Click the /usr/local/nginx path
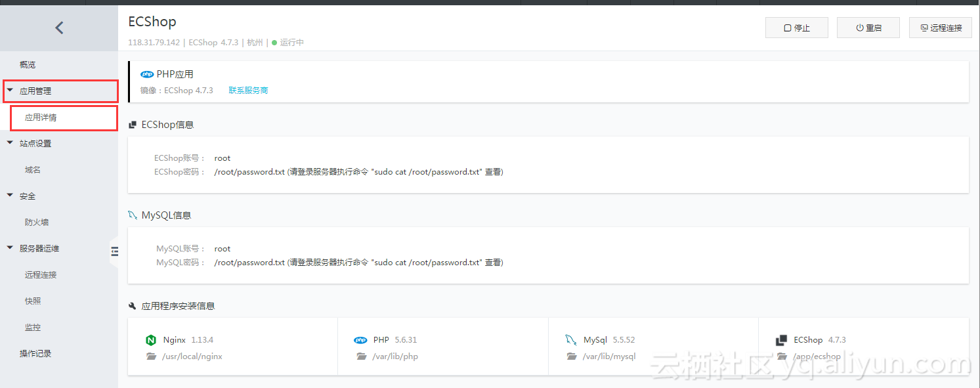Screen dimensions: 980x388 point(192,356)
